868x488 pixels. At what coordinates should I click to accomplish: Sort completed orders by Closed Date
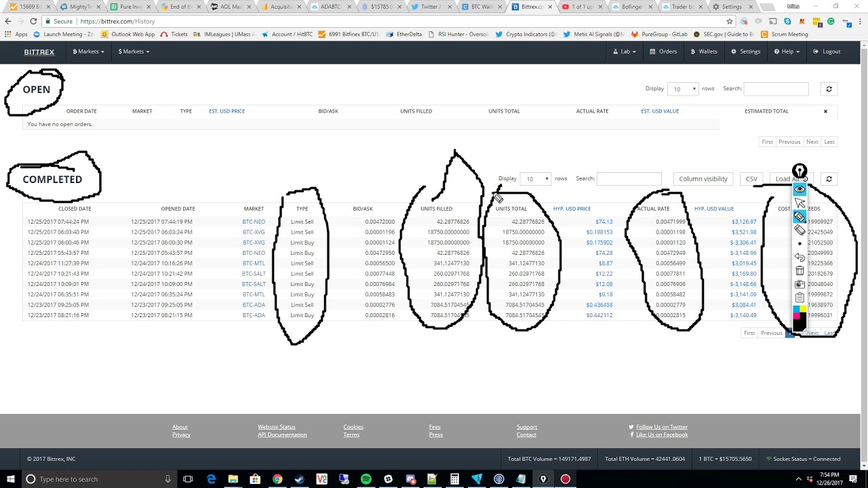click(x=75, y=209)
